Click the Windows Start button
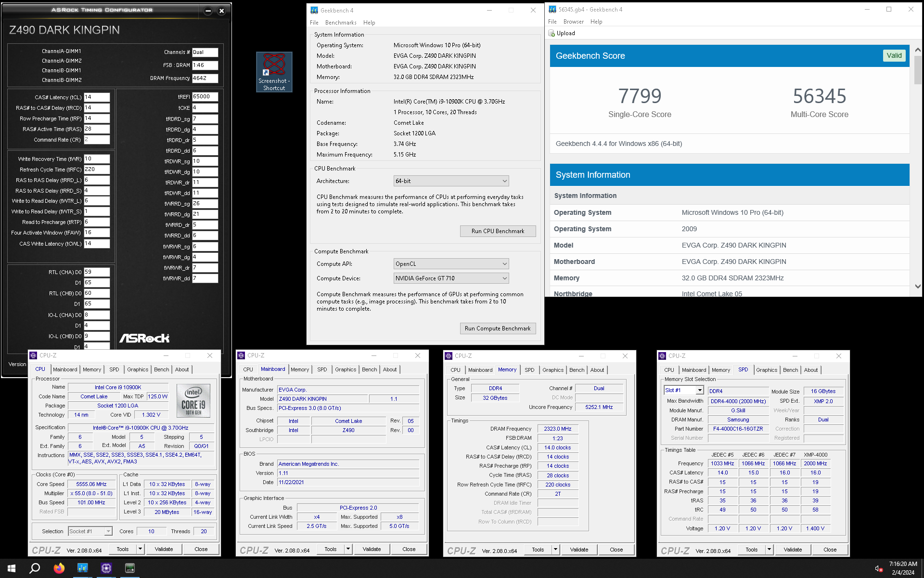The height and width of the screenshot is (578, 924). coord(12,568)
